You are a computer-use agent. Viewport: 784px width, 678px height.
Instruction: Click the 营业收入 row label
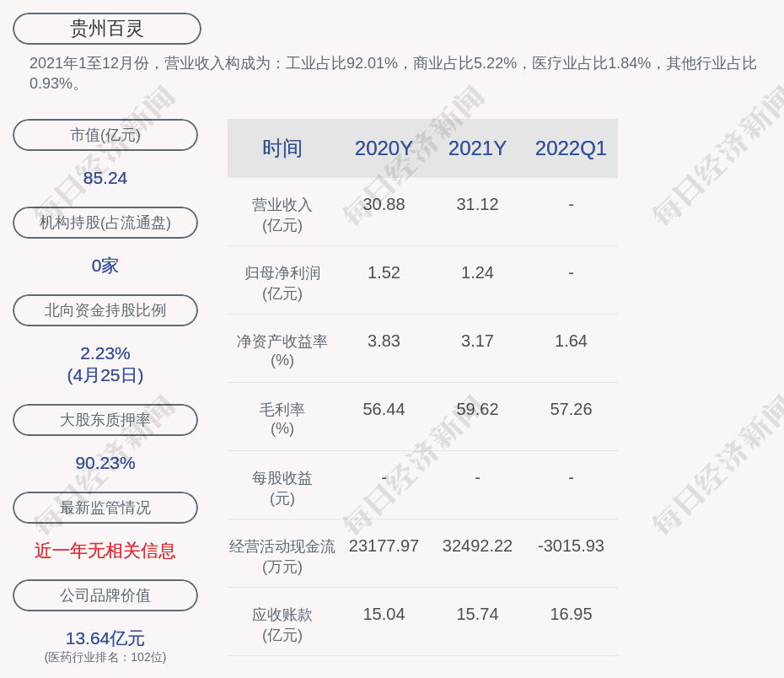[x=282, y=215]
